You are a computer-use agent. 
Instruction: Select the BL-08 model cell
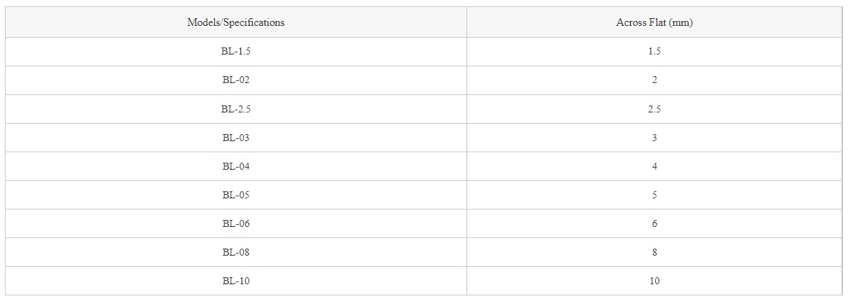pyautogui.click(x=236, y=252)
